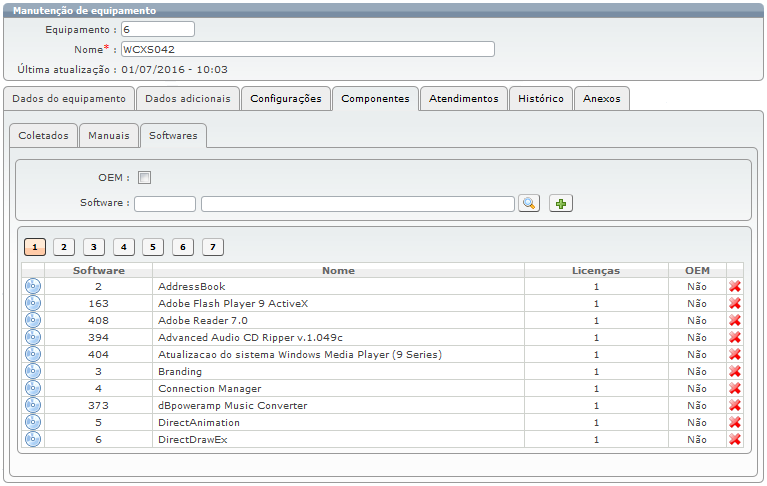Select the Coletados sub-tab
The width and height of the screenshot is (767, 486).
[44, 135]
